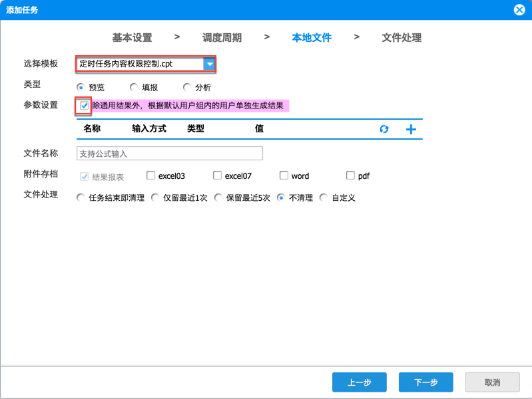Screen dimensions: 532x399
Task: Go to 文件处理 step
Action: pos(401,38)
